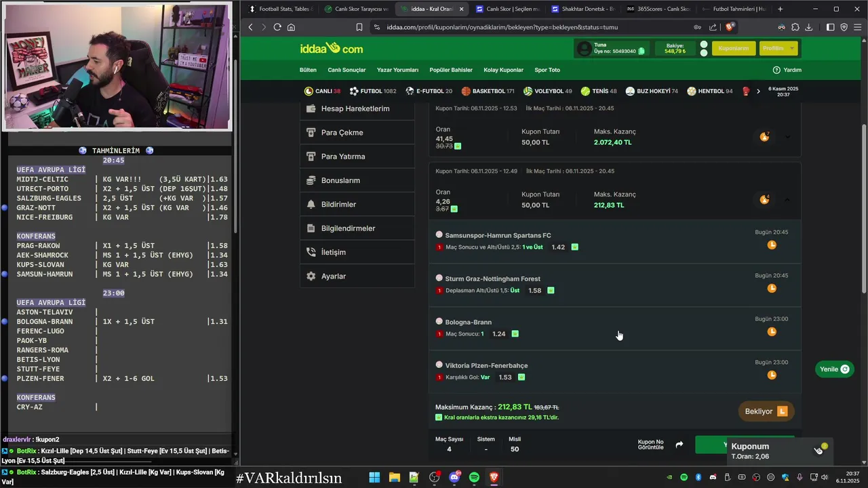Show more sports with the category bar arrow
Image resolution: width=868 pixels, height=488 pixels.
point(758,91)
